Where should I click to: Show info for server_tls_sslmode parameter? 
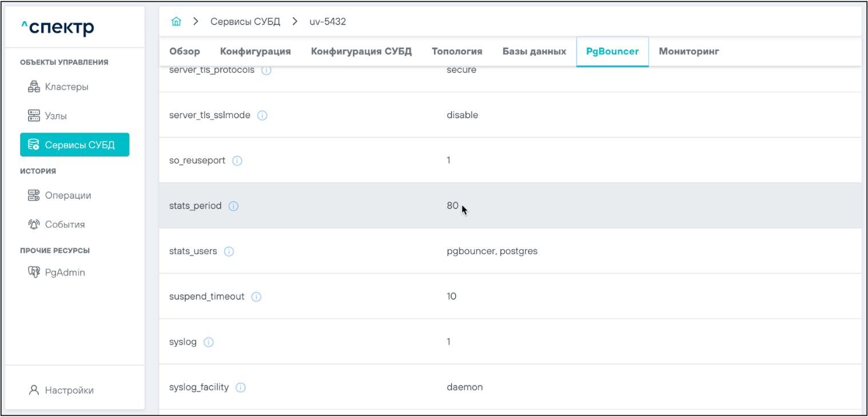point(262,115)
